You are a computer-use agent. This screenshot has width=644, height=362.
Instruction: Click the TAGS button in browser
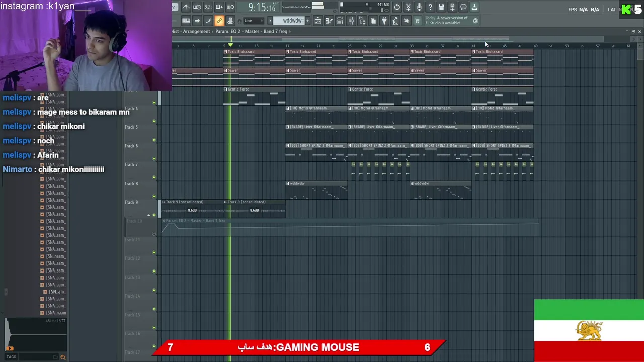[x=11, y=357]
